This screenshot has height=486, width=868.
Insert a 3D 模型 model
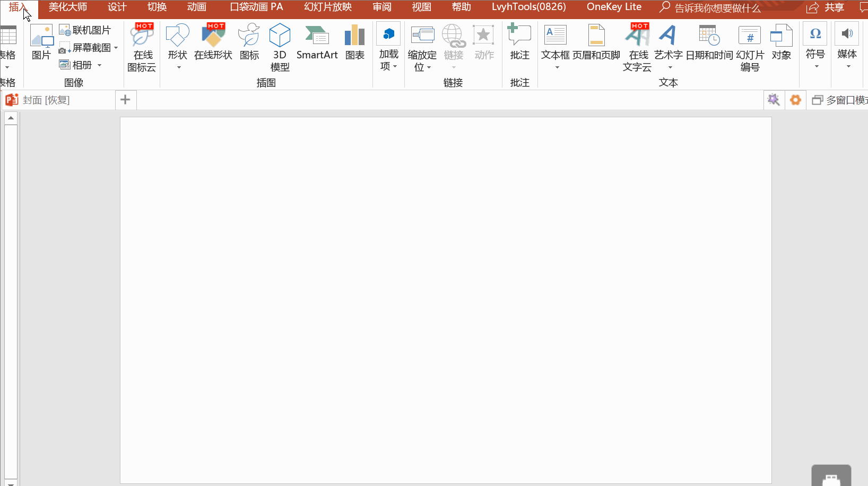coord(280,48)
